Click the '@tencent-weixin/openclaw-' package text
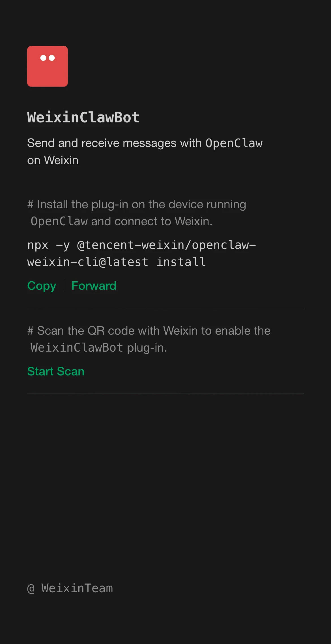Screen dimensions: 331x644 click(x=166, y=245)
